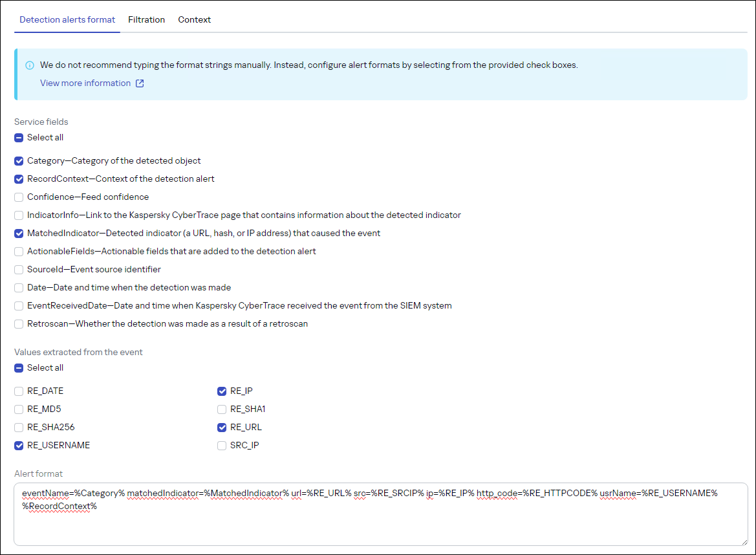Check the RE_MD5 checkbox
The image size is (756, 555).
click(x=19, y=409)
